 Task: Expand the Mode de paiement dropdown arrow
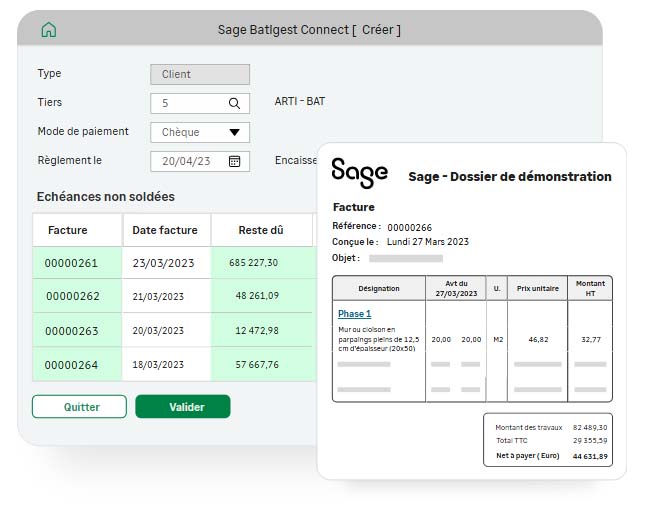click(235, 132)
